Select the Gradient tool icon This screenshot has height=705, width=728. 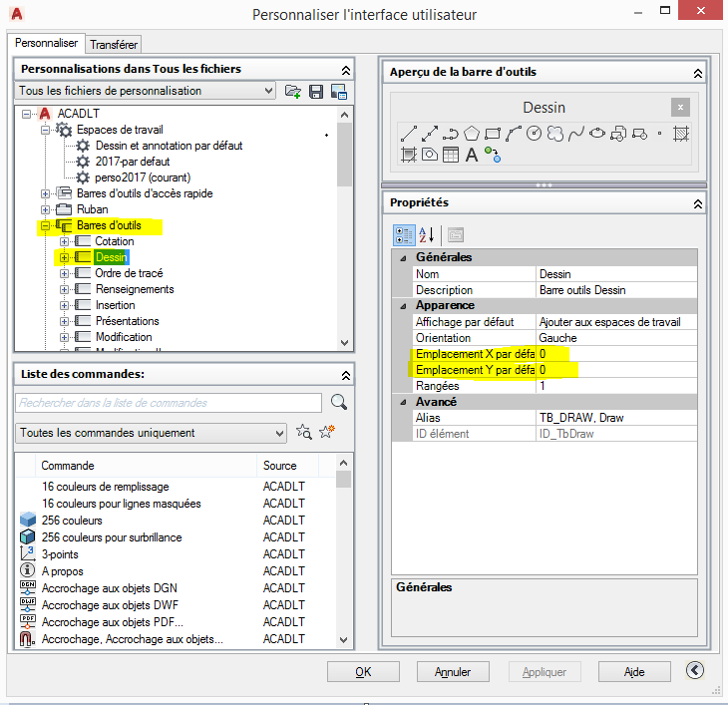[x=409, y=155]
